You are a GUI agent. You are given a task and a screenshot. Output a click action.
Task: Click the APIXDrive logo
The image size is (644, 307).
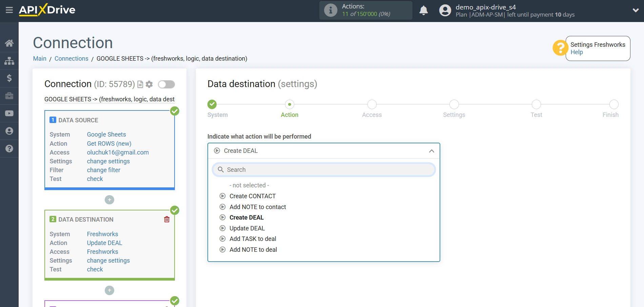click(47, 10)
